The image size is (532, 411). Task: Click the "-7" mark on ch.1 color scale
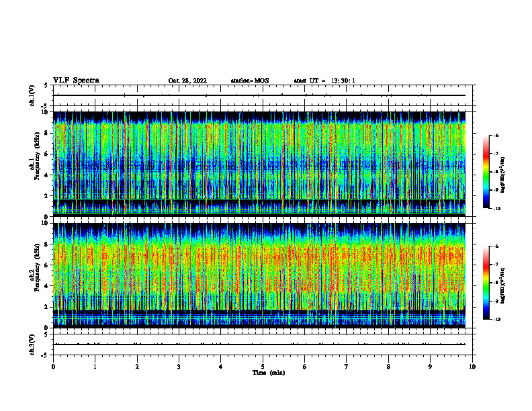(496, 154)
